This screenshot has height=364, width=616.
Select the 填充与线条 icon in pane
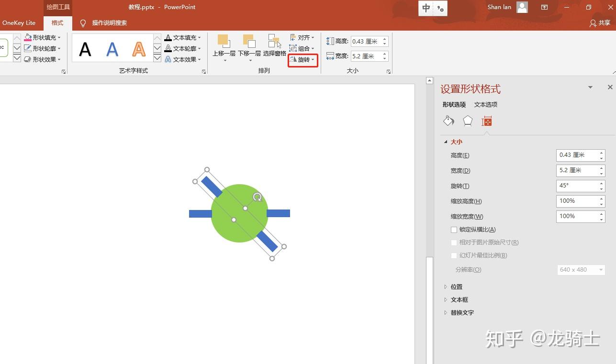point(448,121)
